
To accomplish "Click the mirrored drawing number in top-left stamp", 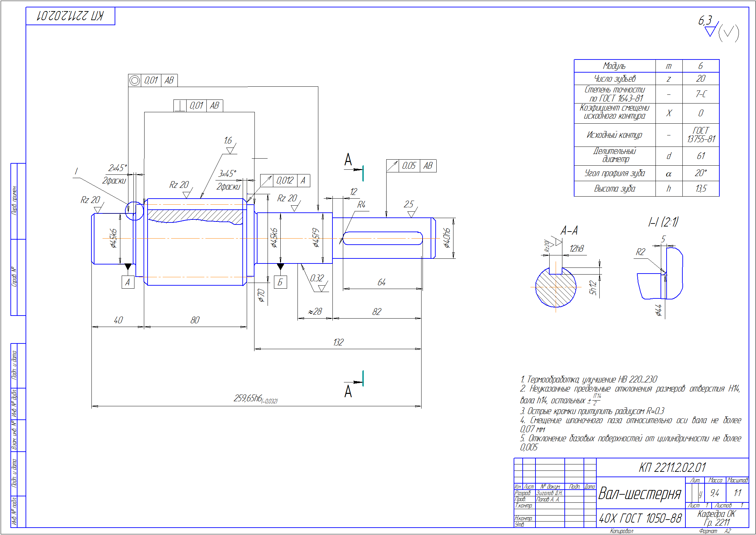I will coord(70,16).
